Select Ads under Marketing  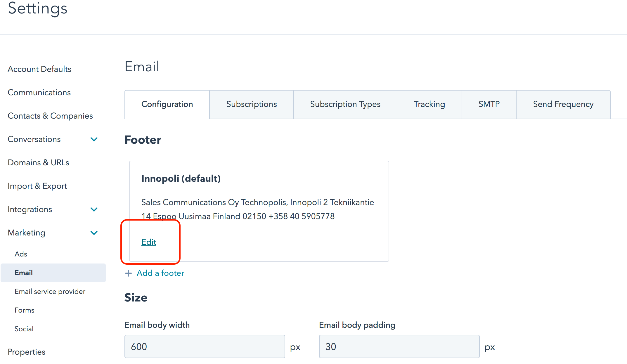pos(21,254)
